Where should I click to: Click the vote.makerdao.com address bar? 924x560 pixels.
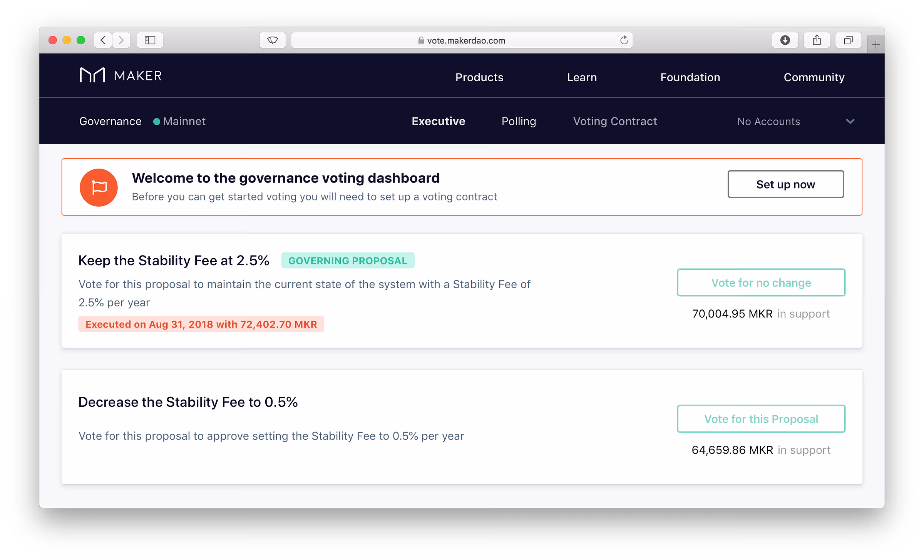[x=462, y=40]
